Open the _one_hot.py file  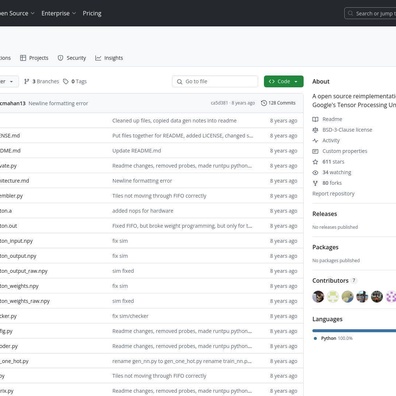tap(14, 361)
